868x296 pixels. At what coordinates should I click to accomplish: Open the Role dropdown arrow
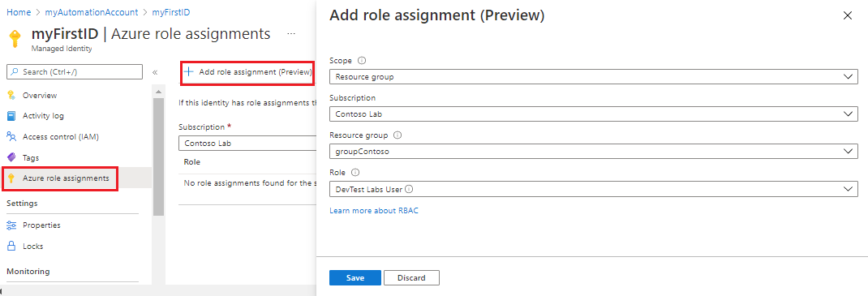click(x=849, y=189)
